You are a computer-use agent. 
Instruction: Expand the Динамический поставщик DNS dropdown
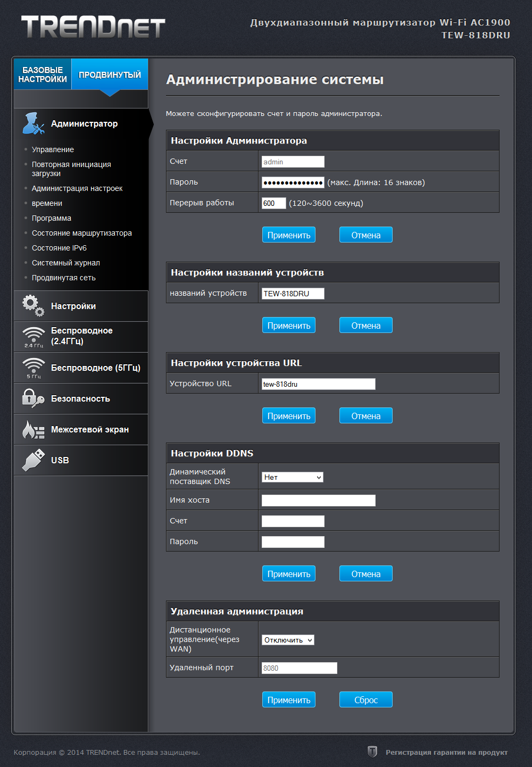pyautogui.click(x=293, y=477)
